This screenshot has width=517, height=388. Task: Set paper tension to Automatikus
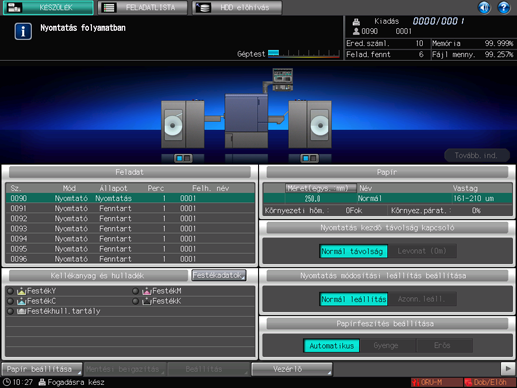[331, 346]
